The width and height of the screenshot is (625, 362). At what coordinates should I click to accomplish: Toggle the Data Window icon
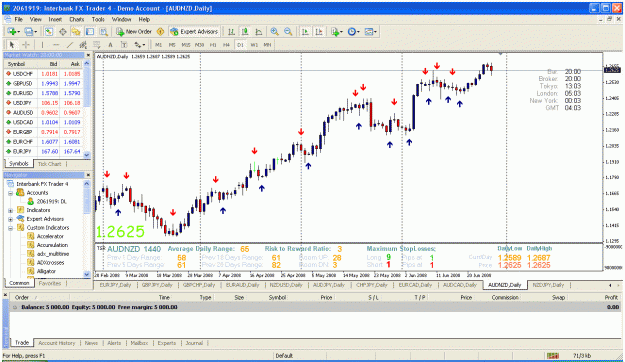tap(63, 31)
